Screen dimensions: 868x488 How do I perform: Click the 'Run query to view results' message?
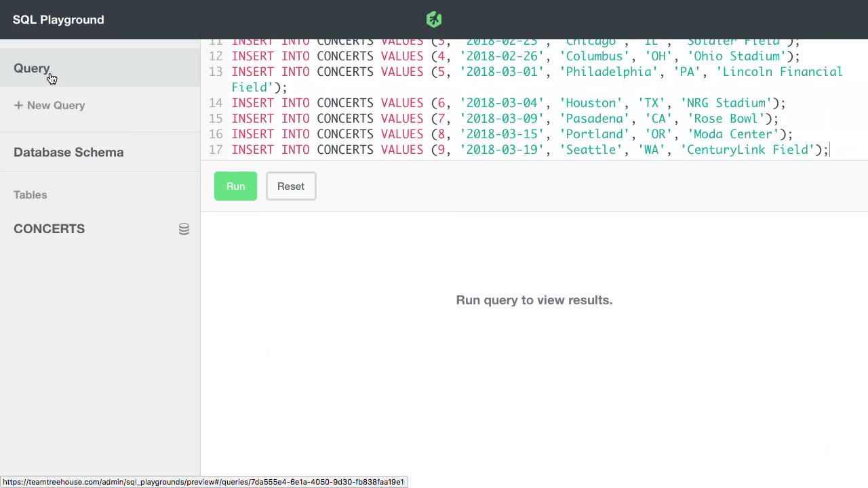pyautogui.click(x=534, y=300)
